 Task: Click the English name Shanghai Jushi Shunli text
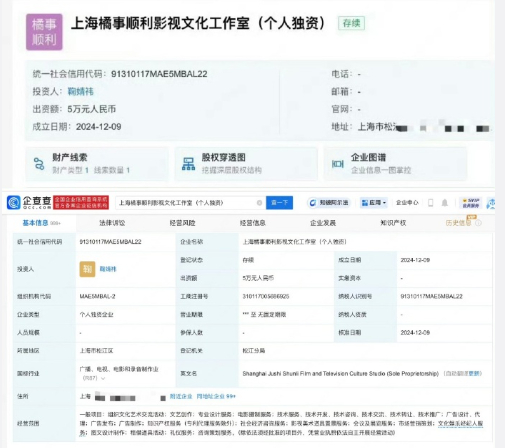340,374
